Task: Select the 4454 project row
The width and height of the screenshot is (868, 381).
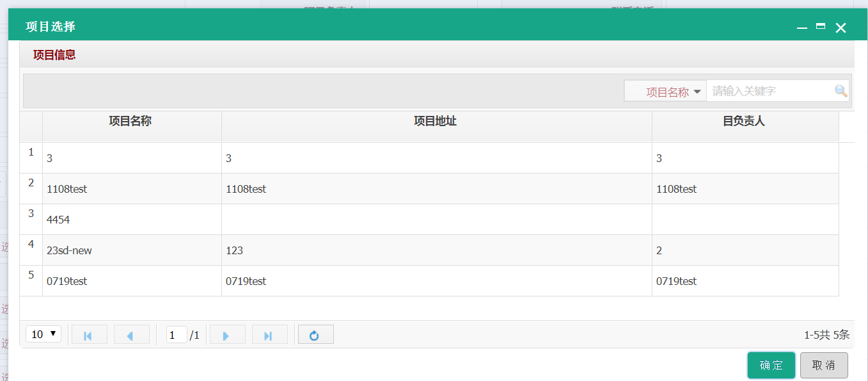Action: [x=429, y=220]
